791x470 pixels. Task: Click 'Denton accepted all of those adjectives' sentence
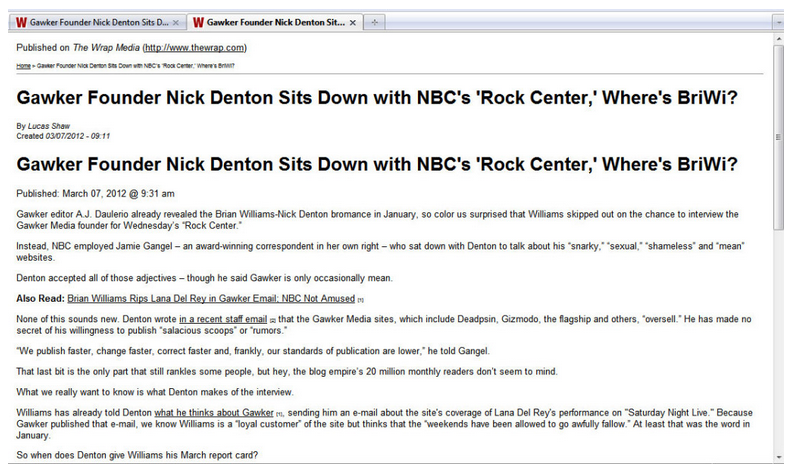tap(204, 278)
